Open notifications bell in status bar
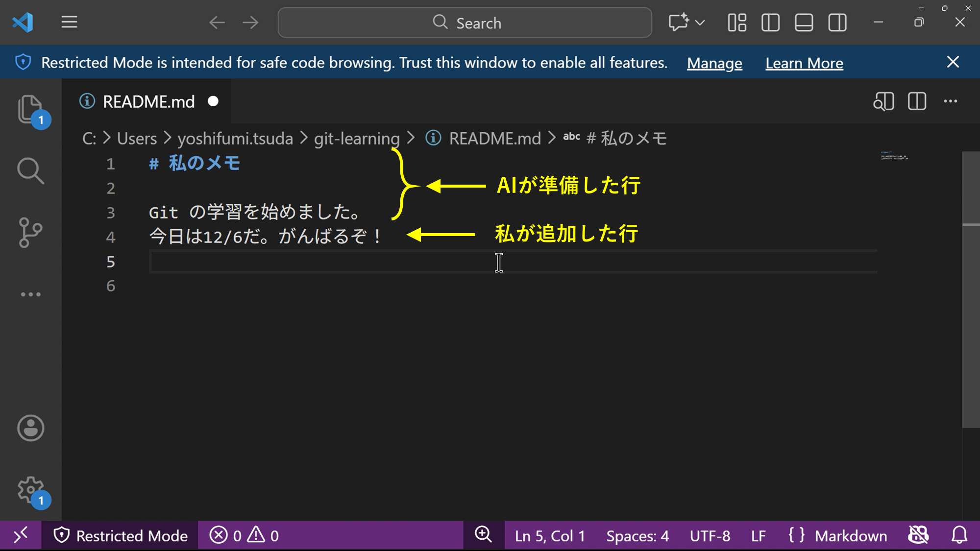 pos(959,535)
